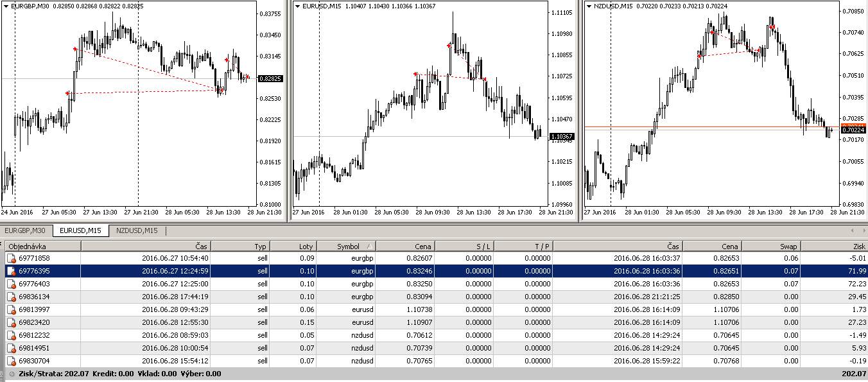Viewport: 868px width, 382px height.
Task: Click the order icon for ticket 69776403
Action: pos(11,284)
